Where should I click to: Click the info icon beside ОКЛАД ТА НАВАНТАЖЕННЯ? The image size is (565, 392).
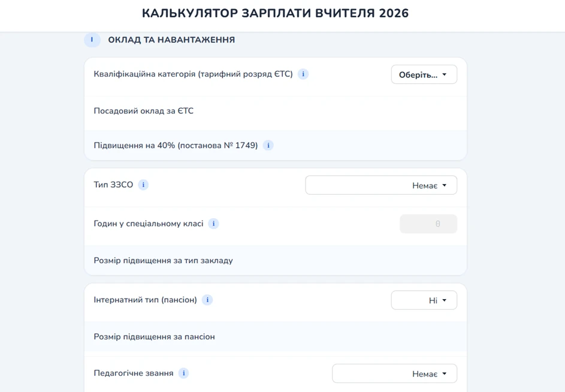[x=92, y=40]
